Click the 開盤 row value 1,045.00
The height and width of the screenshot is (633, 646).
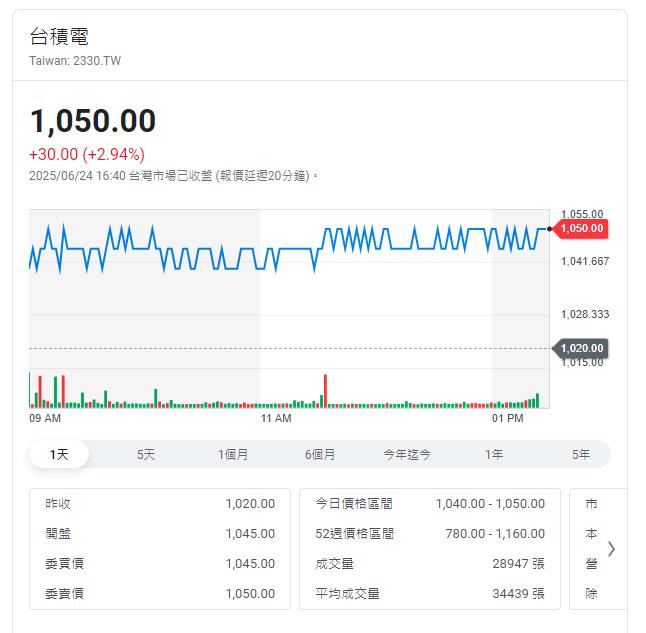(250, 534)
